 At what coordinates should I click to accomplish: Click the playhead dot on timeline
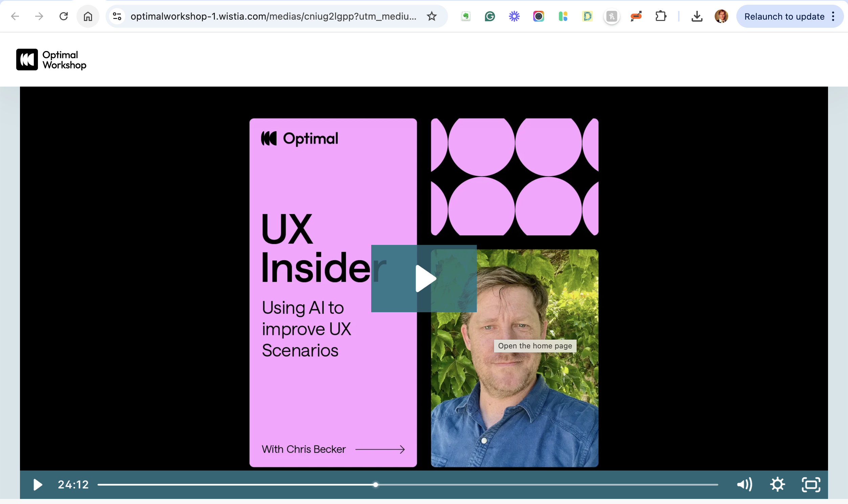pos(375,485)
